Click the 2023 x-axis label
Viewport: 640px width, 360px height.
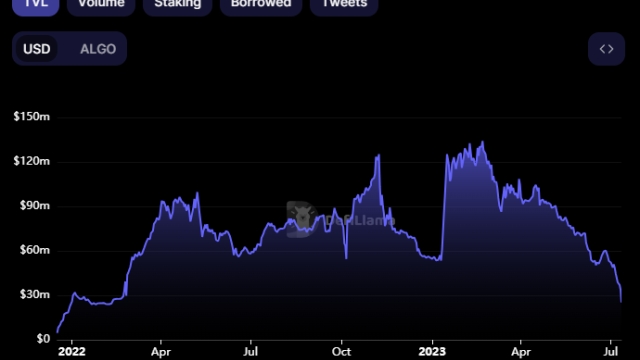(x=432, y=352)
